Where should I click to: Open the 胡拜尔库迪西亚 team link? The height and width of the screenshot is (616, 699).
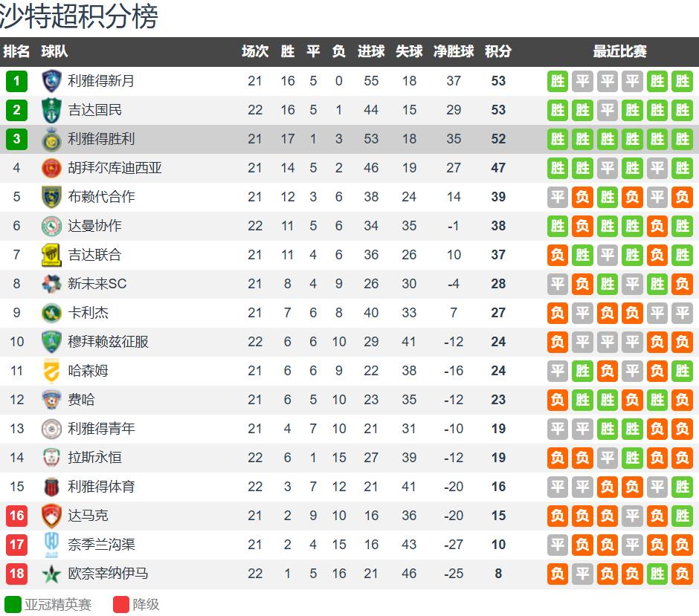tap(115, 168)
